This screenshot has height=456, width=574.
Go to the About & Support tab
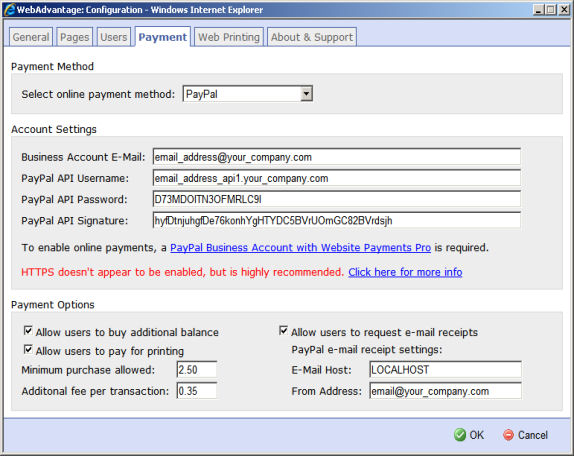click(x=312, y=37)
